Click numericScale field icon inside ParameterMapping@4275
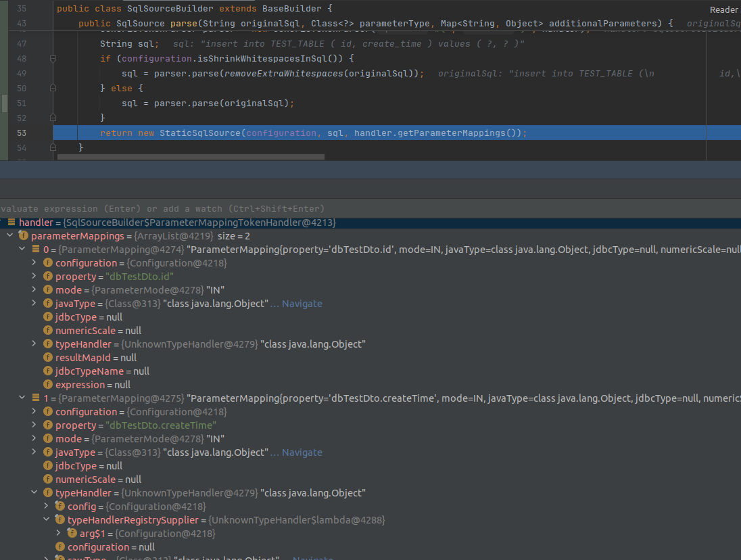The image size is (741, 560). [48, 480]
